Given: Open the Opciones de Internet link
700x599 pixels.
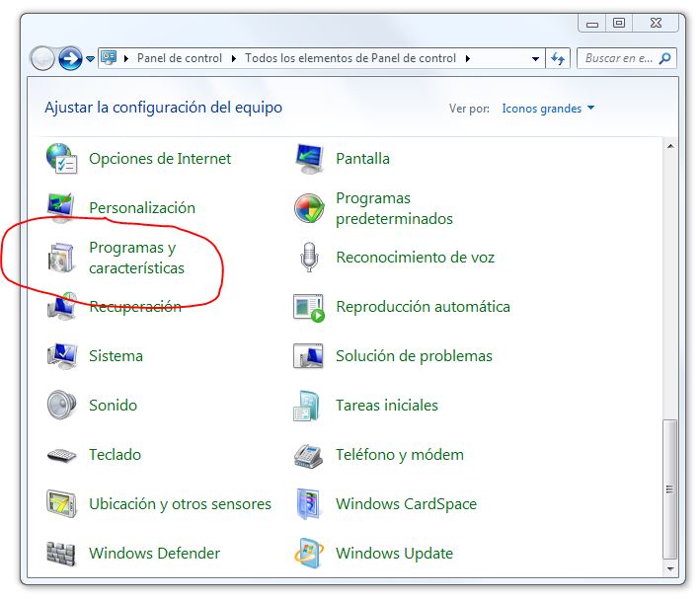Looking at the screenshot, I should click(x=160, y=159).
